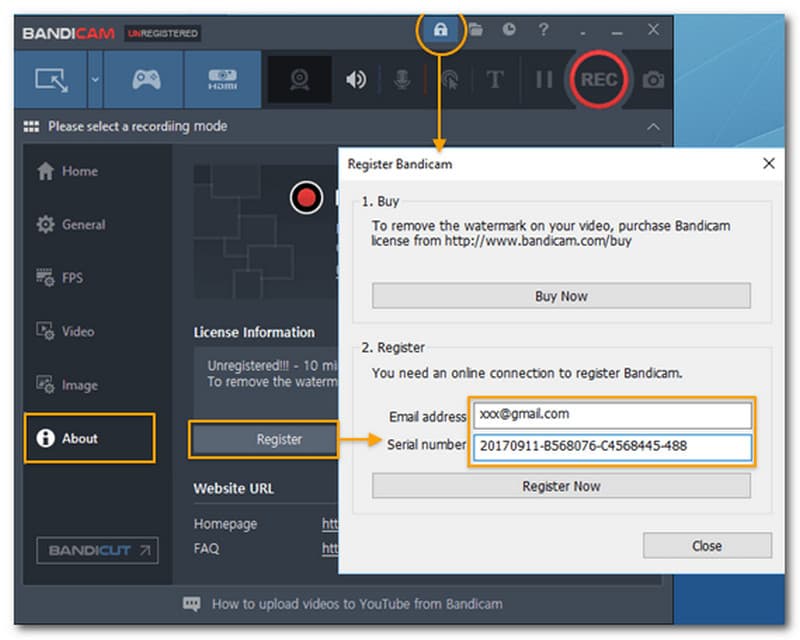Take a screenshot with camera icon

pos(653,80)
